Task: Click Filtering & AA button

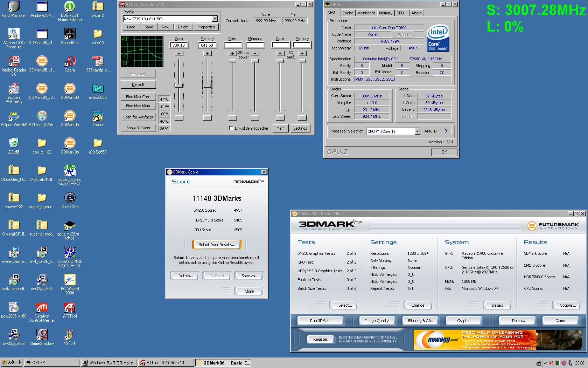Action: pyautogui.click(x=421, y=321)
